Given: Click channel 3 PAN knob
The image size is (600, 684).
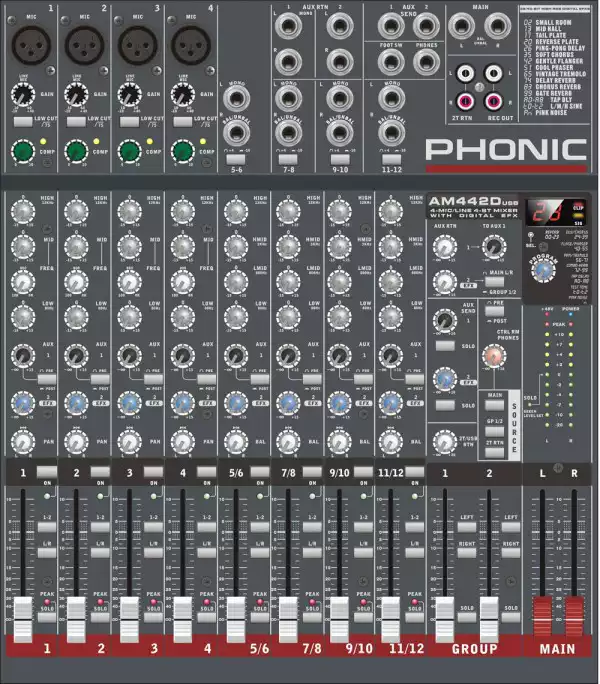Looking at the screenshot, I should coord(130,442).
